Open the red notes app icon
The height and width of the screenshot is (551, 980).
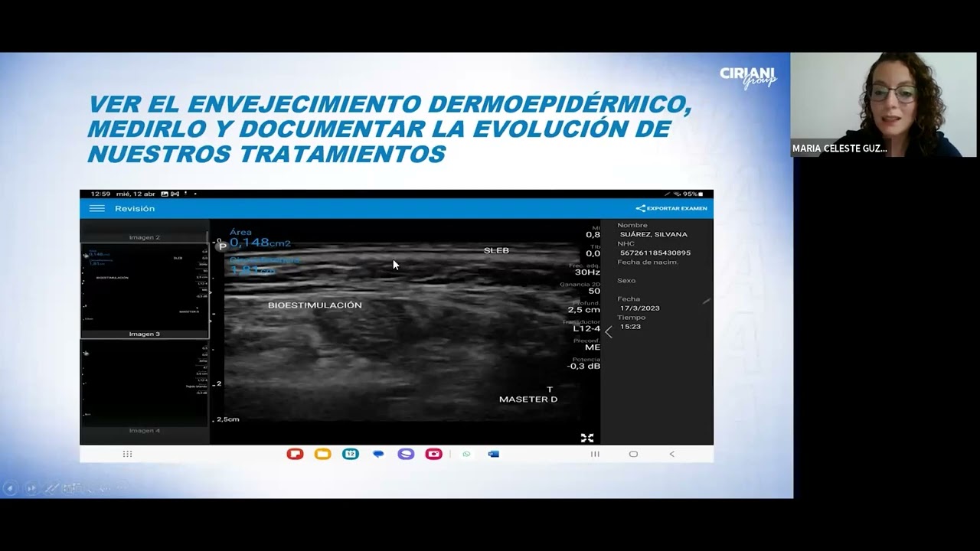coord(295,454)
